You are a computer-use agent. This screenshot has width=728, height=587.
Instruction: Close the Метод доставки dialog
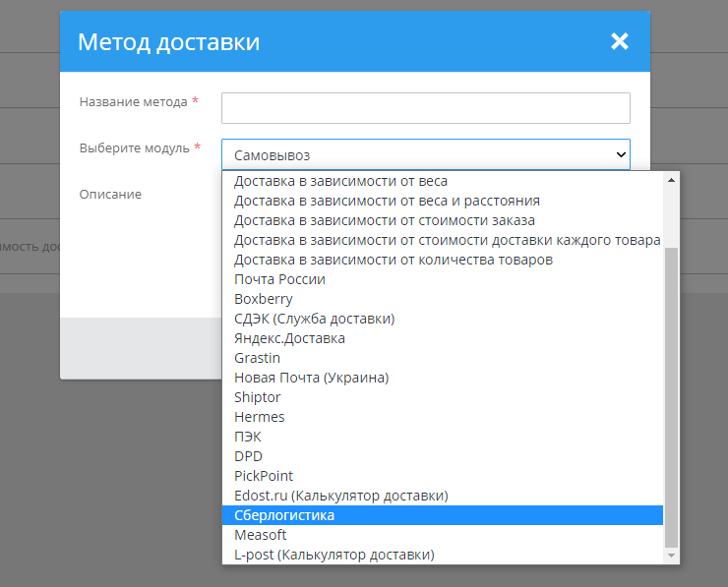619,41
